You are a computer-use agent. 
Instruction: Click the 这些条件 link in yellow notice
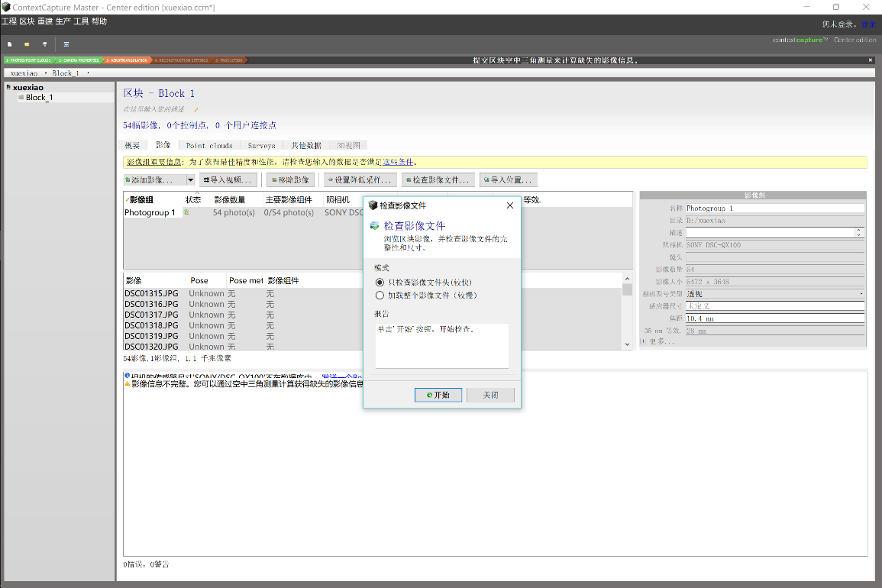397,162
